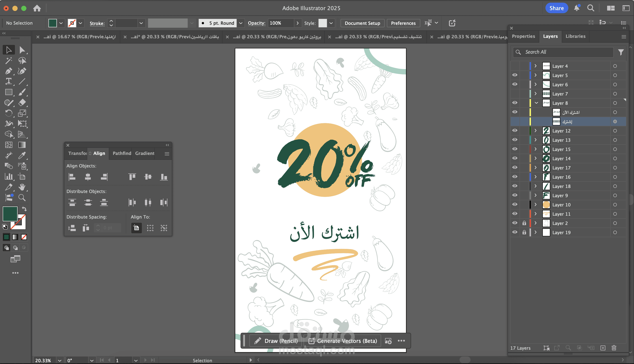Expand Layer 10 contents
The height and width of the screenshot is (364, 634).
(x=536, y=204)
